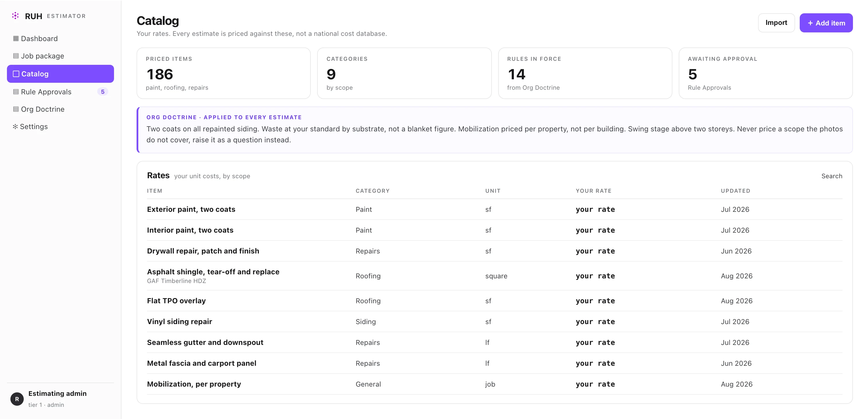Open the Dashboard page
868x419 pixels.
pos(60,38)
